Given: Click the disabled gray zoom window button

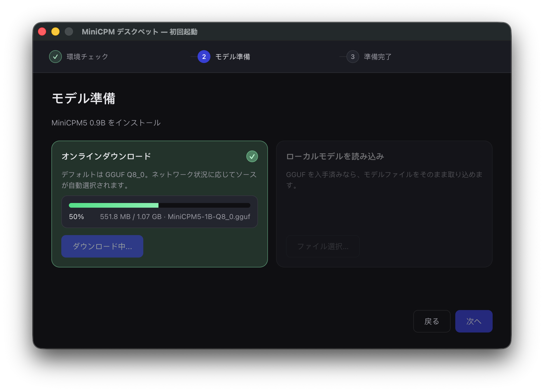Looking at the screenshot, I should point(69,32).
